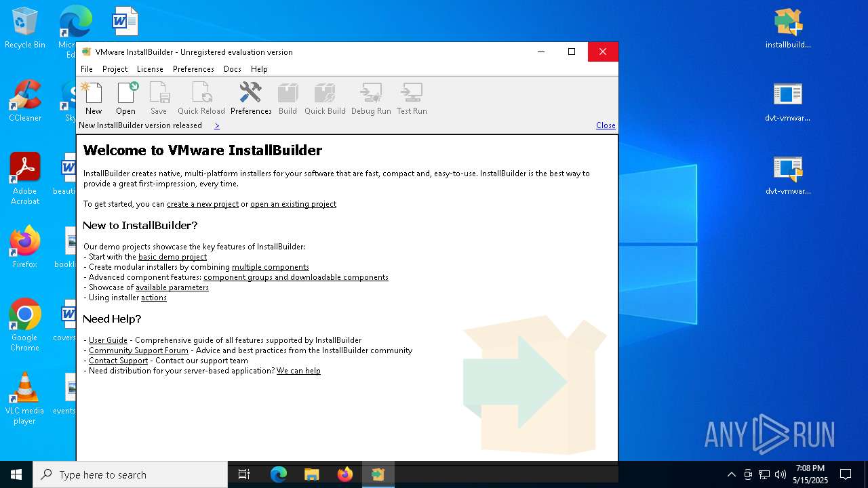Open the 'available parameters' demo link
The image size is (868, 488).
172,287
